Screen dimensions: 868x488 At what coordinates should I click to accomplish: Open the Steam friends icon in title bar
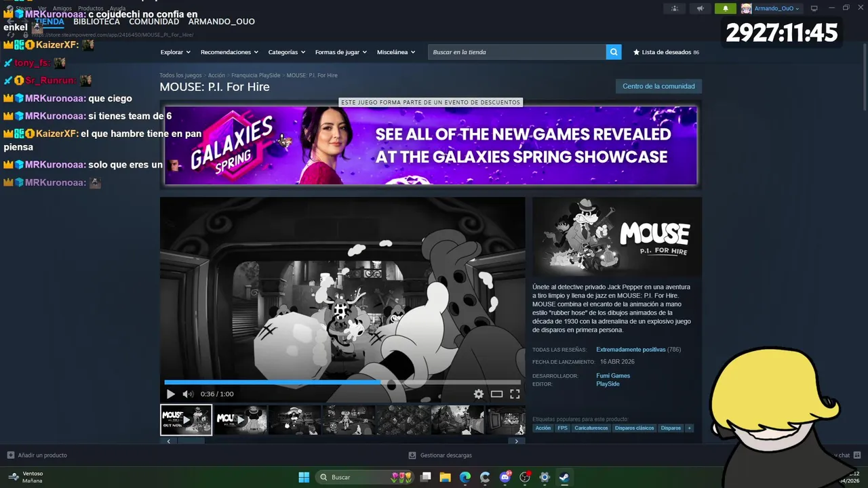(674, 8)
